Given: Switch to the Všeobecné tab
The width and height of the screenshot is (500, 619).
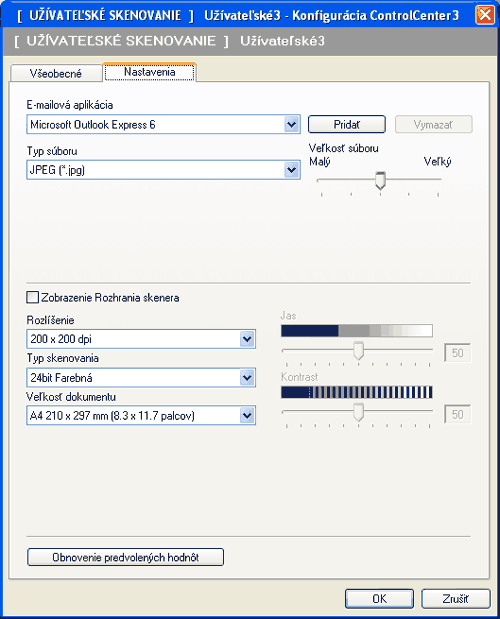Looking at the screenshot, I should point(56,73).
